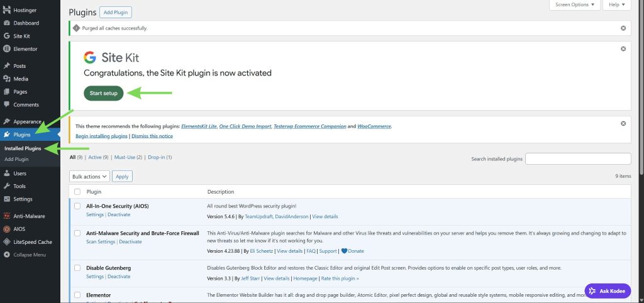Open the Bulk actions dropdown
The image size is (644, 303).
tap(89, 177)
